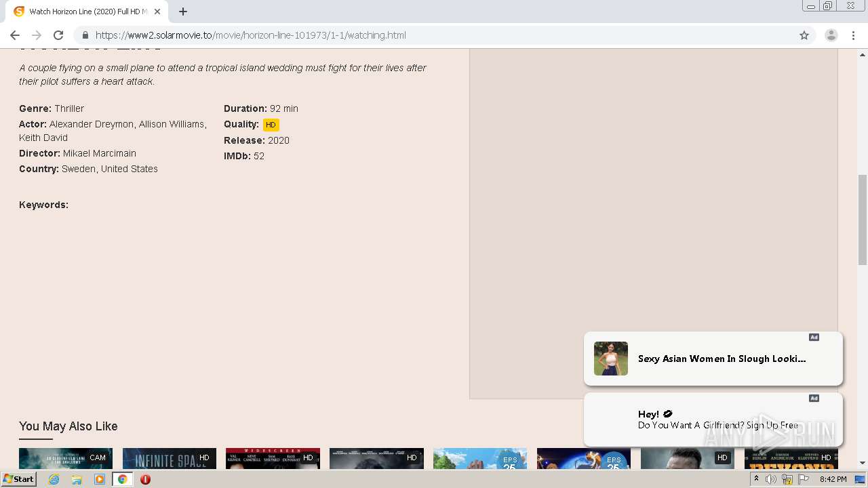Click the scrollbar down arrow
This screenshot has width=868, height=488.
(x=862, y=463)
